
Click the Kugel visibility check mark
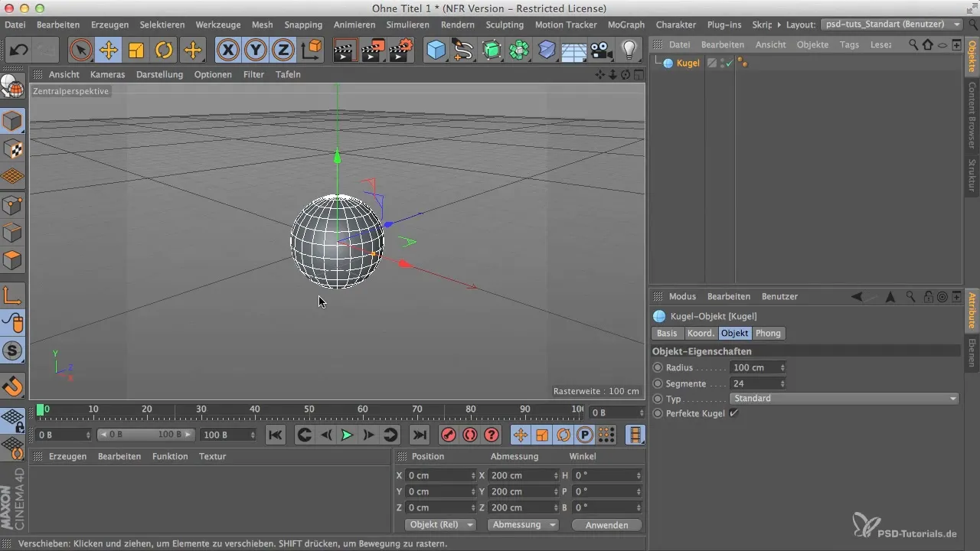730,63
